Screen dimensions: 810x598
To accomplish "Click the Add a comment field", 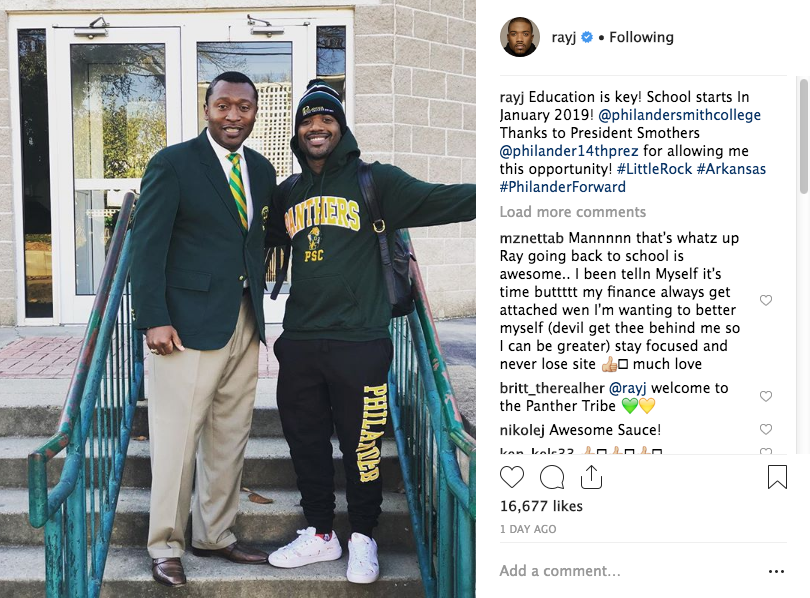I will (620, 571).
